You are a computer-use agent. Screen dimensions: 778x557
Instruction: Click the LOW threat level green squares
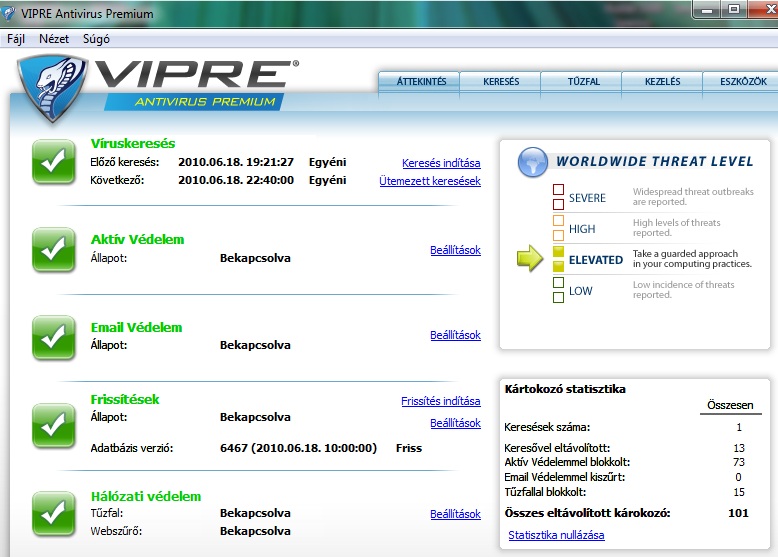pos(558,290)
